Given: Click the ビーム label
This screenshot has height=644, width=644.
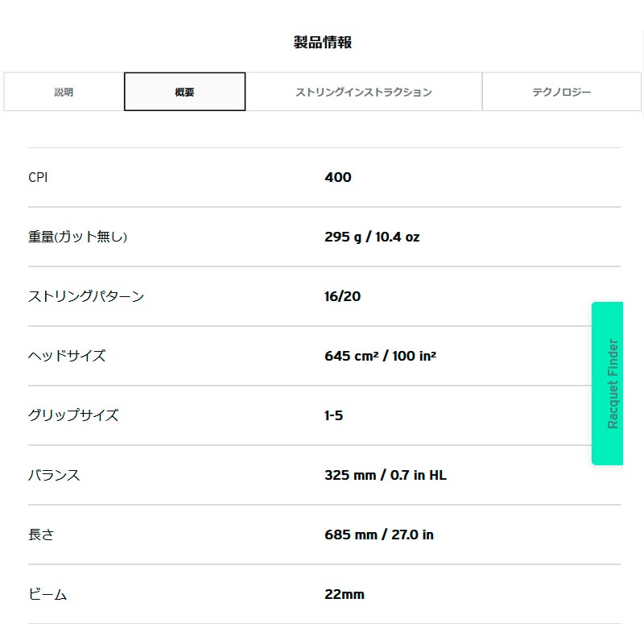Looking at the screenshot, I should [47, 594].
